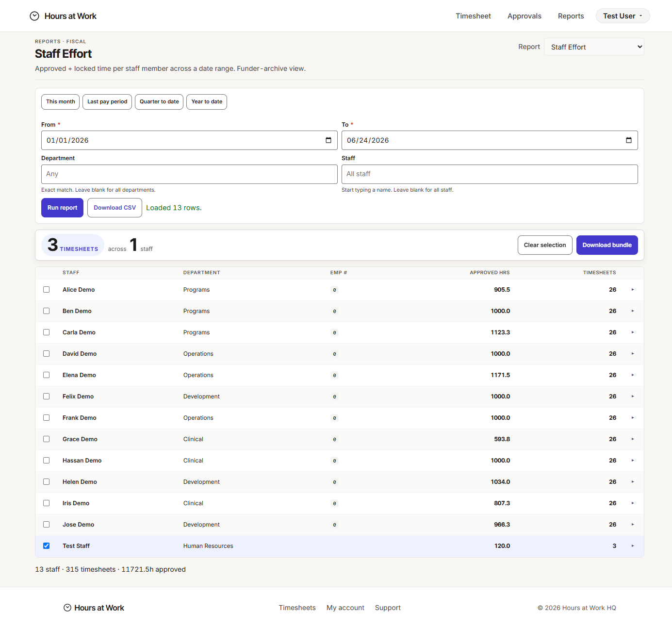Check the Frank Demo row

[x=47, y=418]
